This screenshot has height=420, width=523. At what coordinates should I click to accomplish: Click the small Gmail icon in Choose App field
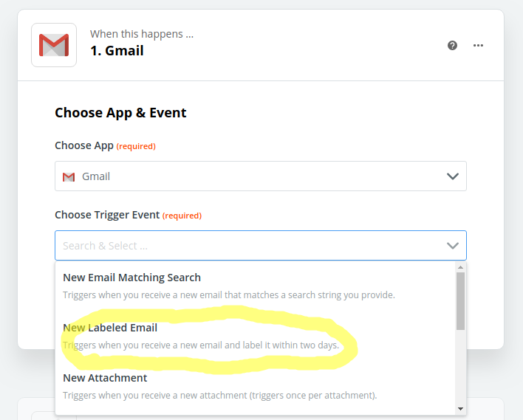coord(69,176)
